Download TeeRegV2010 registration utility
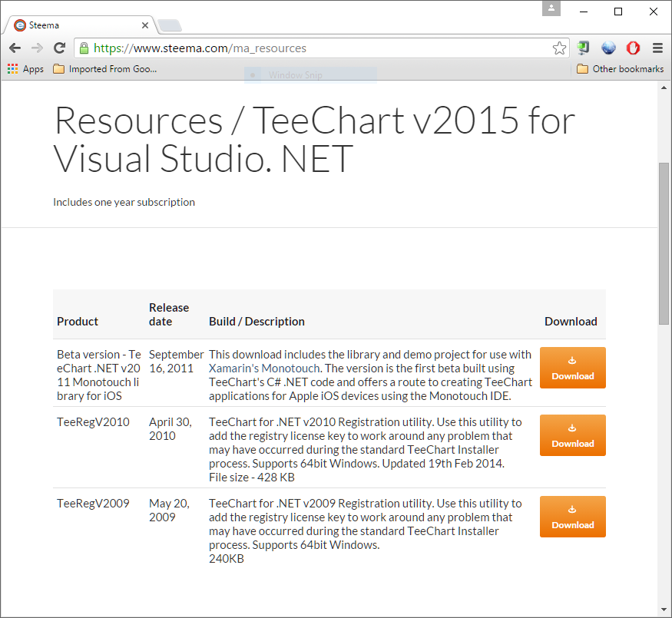The width and height of the screenshot is (672, 618). (573, 435)
